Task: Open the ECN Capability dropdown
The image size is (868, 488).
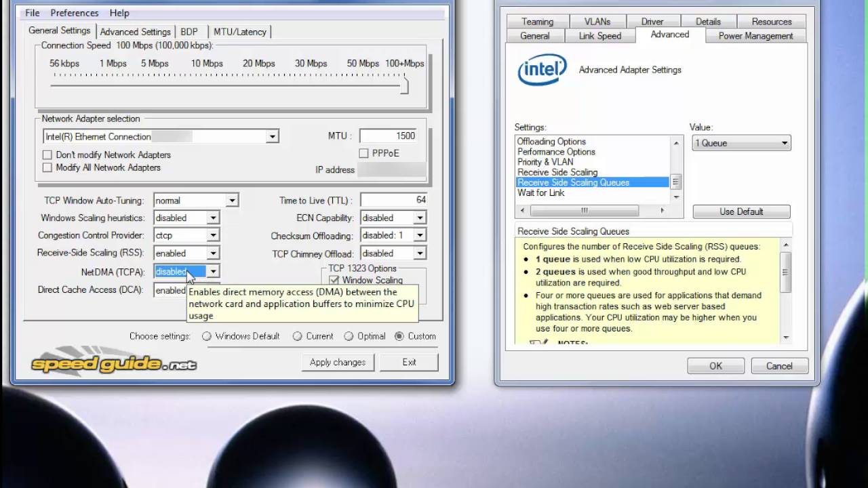Action: point(420,218)
